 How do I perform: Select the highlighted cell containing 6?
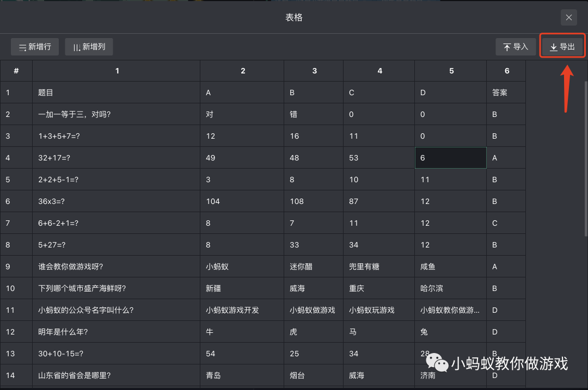click(451, 158)
